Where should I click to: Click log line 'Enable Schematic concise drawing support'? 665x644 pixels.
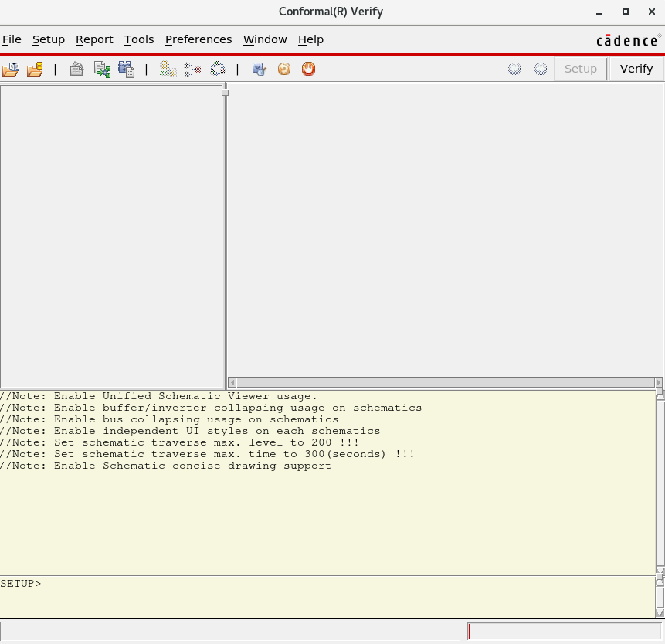[x=165, y=466]
